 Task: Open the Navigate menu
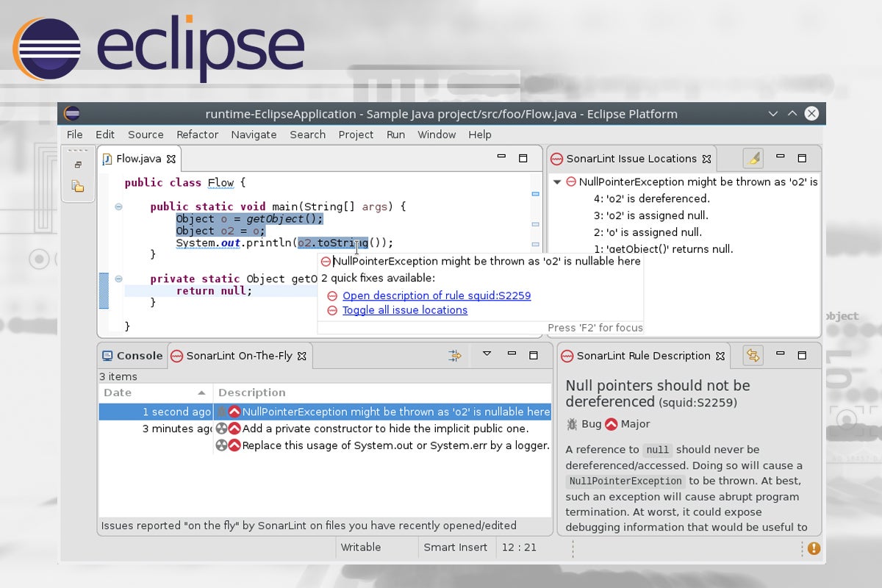[254, 135]
